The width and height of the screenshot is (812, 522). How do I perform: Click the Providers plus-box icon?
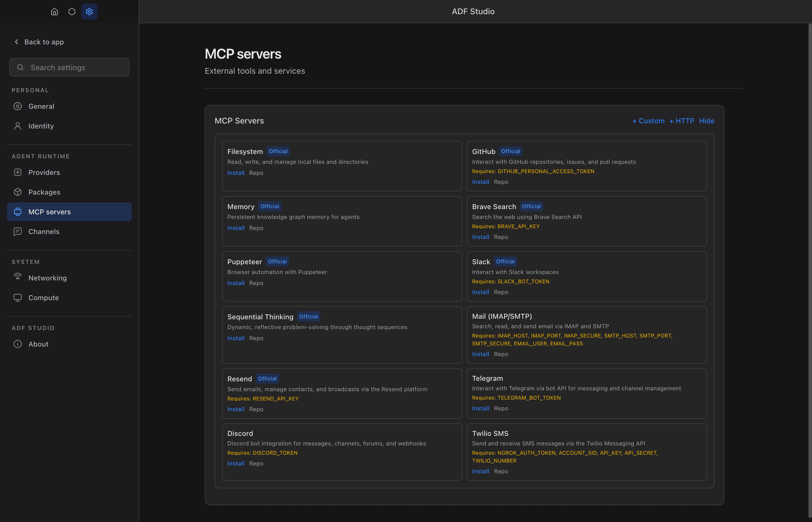point(18,172)
